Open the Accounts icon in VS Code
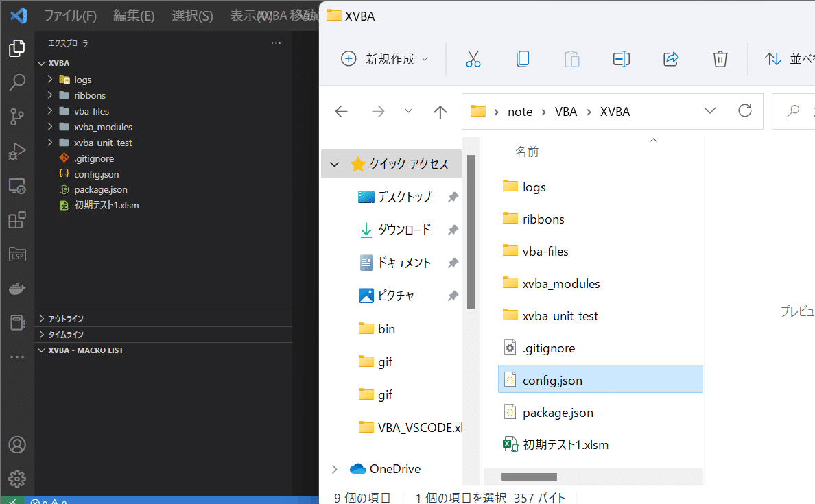This screenshot has height=504, width=815. 17,445
